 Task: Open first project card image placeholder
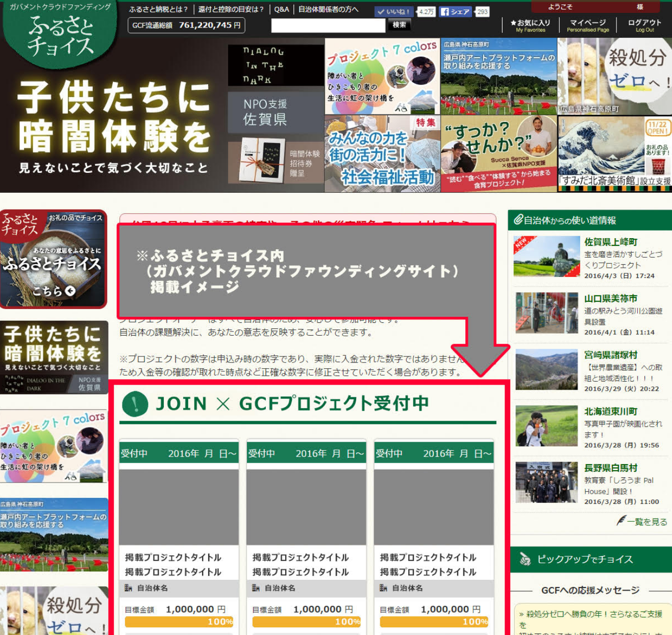tap(179, 507)
